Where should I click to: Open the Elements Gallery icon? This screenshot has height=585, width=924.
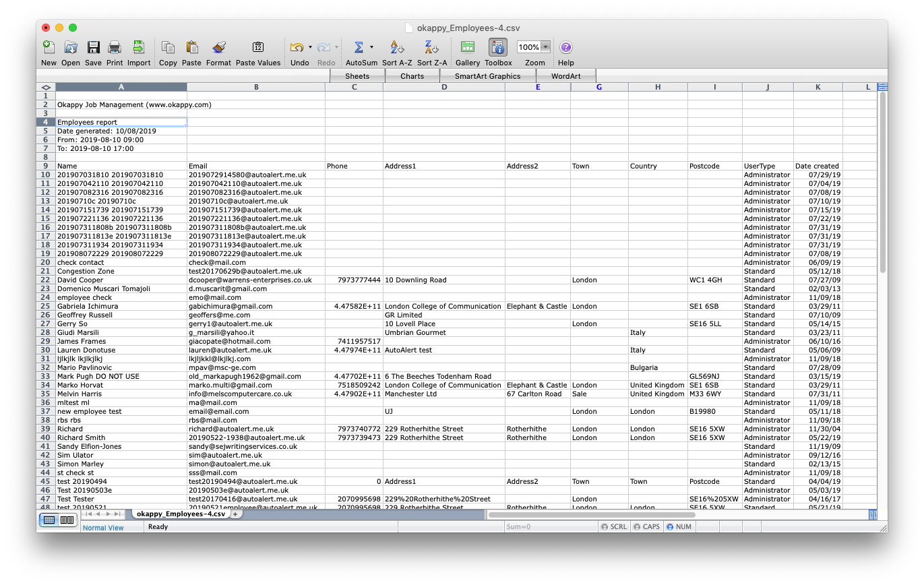[x=467, y=47]
